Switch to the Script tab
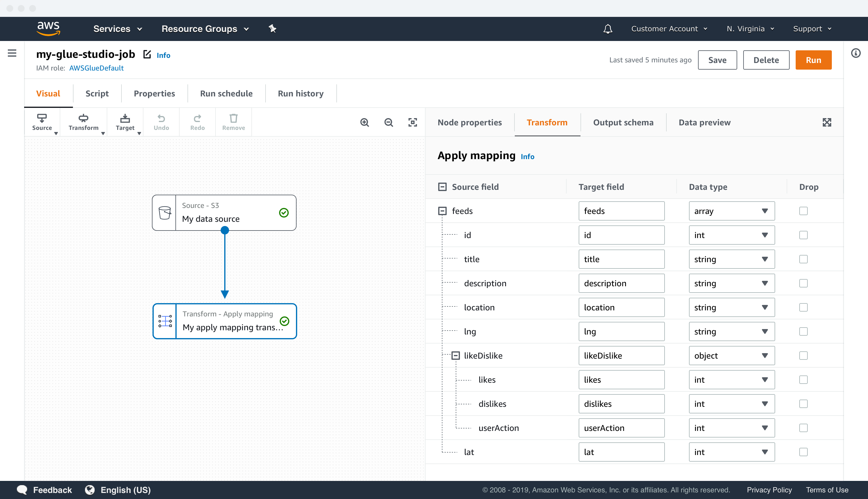 pyautogui.click(x=97, y=93)
